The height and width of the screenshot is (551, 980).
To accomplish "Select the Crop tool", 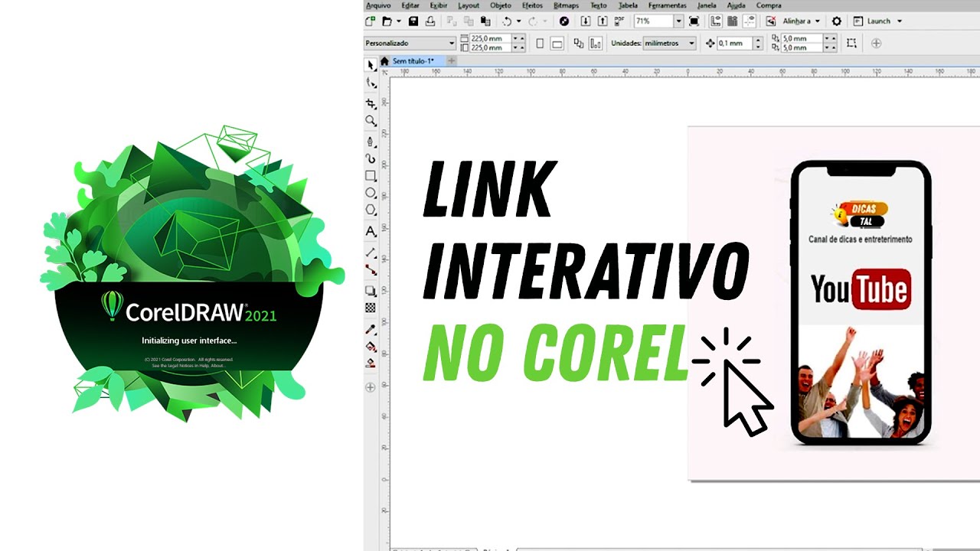I will click(371, 103).
